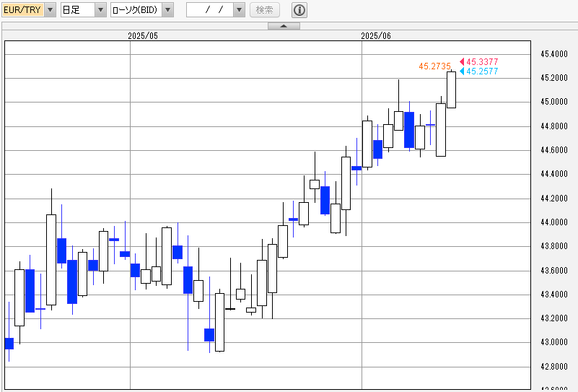Click the 2025/06 date axis label
This screenshot has height=392, width=578.
tap(376, 36)
